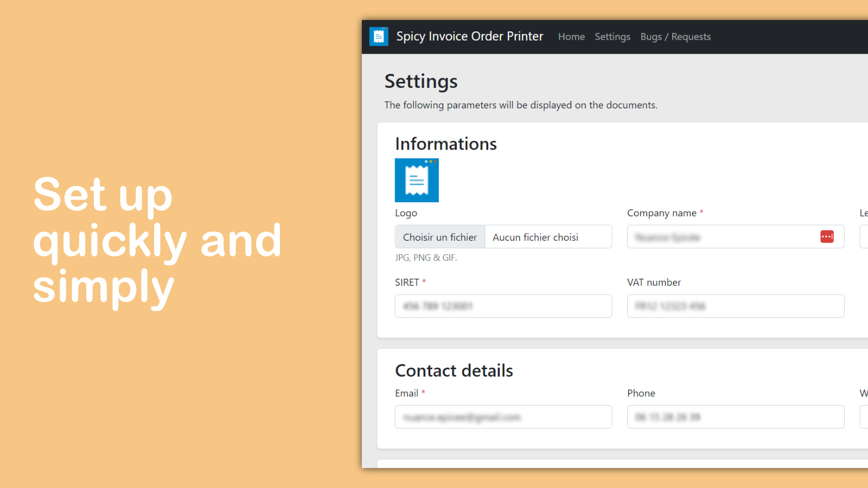Focus the Email input field
868x488 pixels.
coord(503,417)
